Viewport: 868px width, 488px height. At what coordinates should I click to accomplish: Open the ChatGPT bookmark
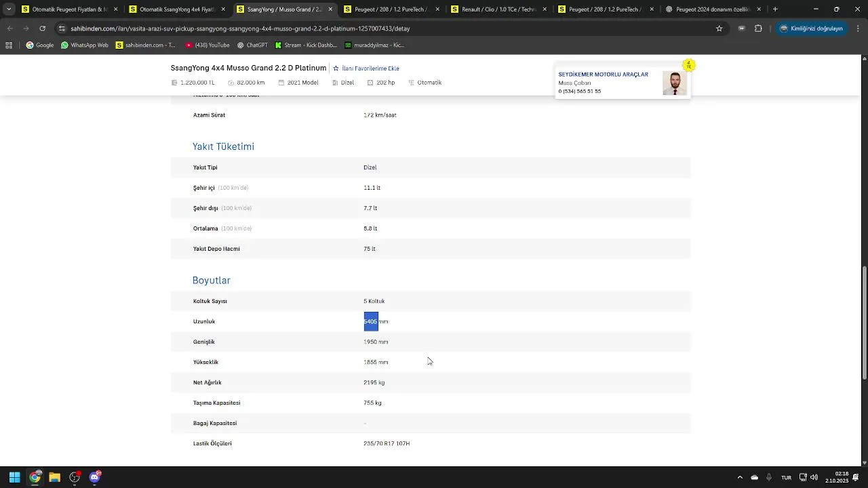tap(252, 45)
